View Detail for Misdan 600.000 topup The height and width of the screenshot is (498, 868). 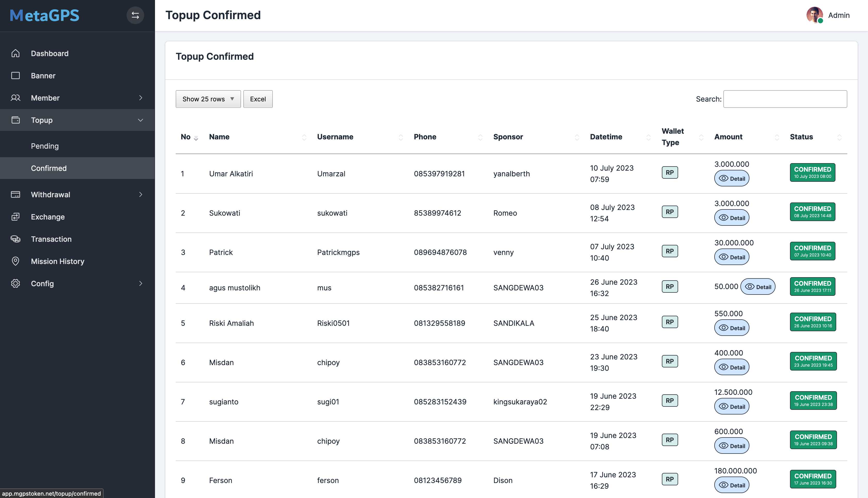click(732, 446)
